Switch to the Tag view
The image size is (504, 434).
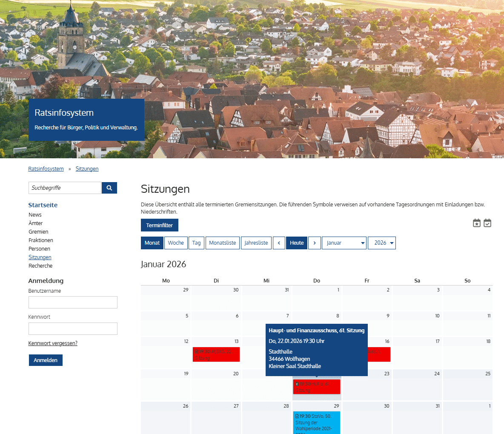(x=196, y=243)
